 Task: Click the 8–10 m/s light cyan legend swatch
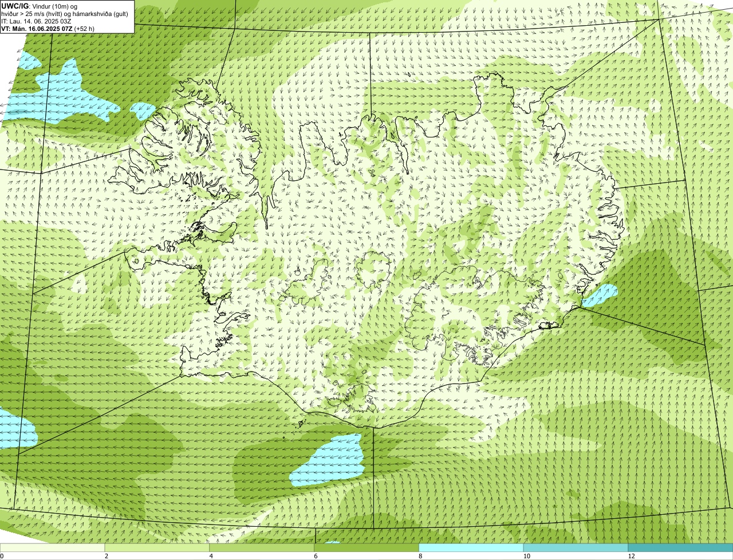pos(472,547)
